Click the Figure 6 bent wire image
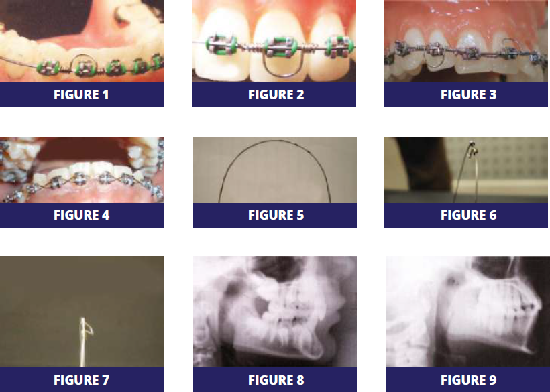This screenshot has width=550, height=392. [465, 170]
